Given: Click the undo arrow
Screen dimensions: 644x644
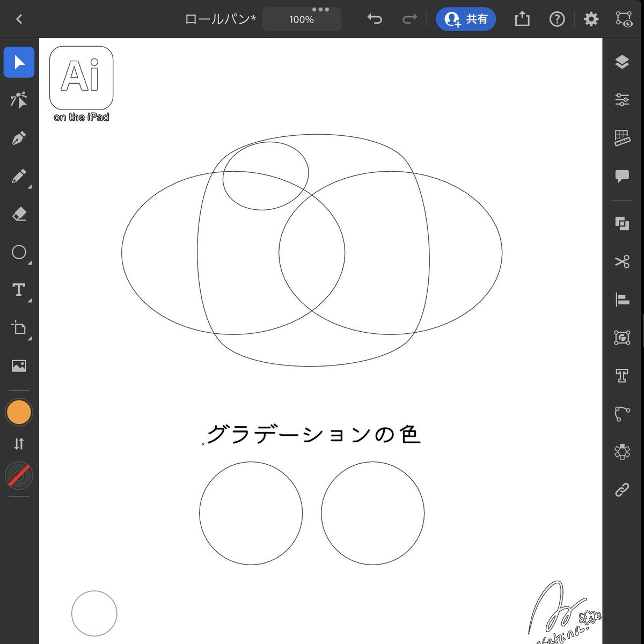Looking at the screenshot, I should pyautogui.click(x=375, y=19).
